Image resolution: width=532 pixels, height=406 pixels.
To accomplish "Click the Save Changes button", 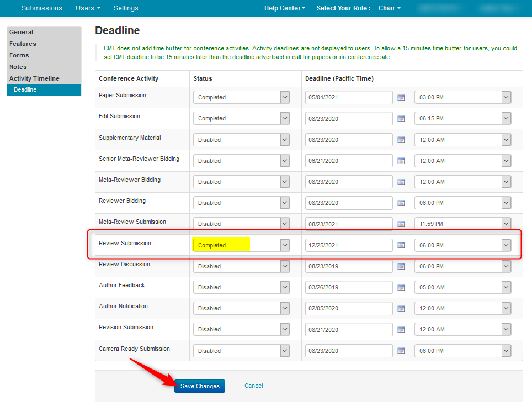I will 200,386.
